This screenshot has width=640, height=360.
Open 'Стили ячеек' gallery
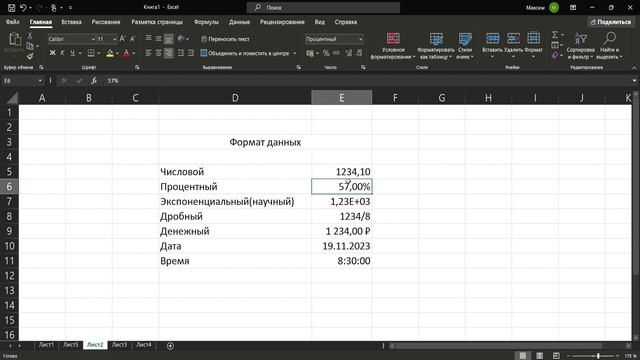pyautogui.click(x=465, y=46)
